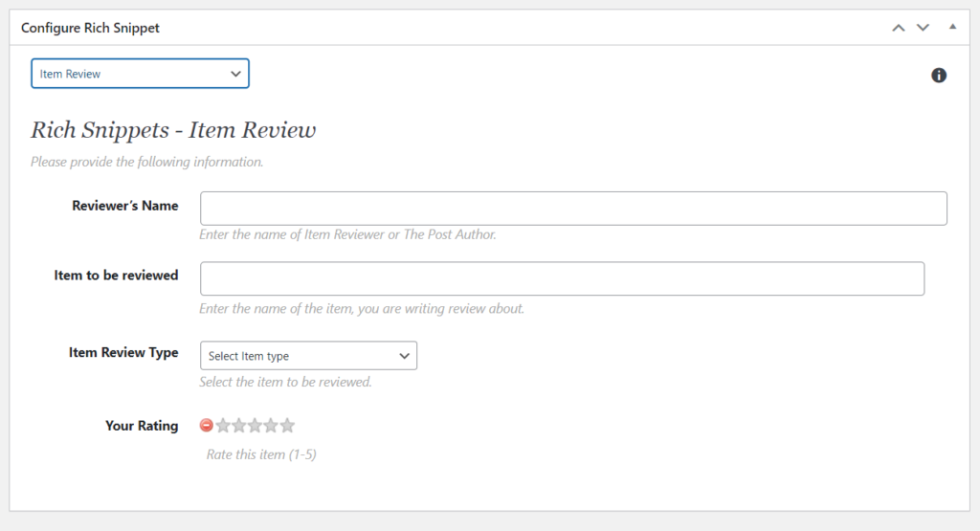Set rating to one star
The height and width of the screenshot is (531, 980).
pyautogui.click(x=222, y=426)
